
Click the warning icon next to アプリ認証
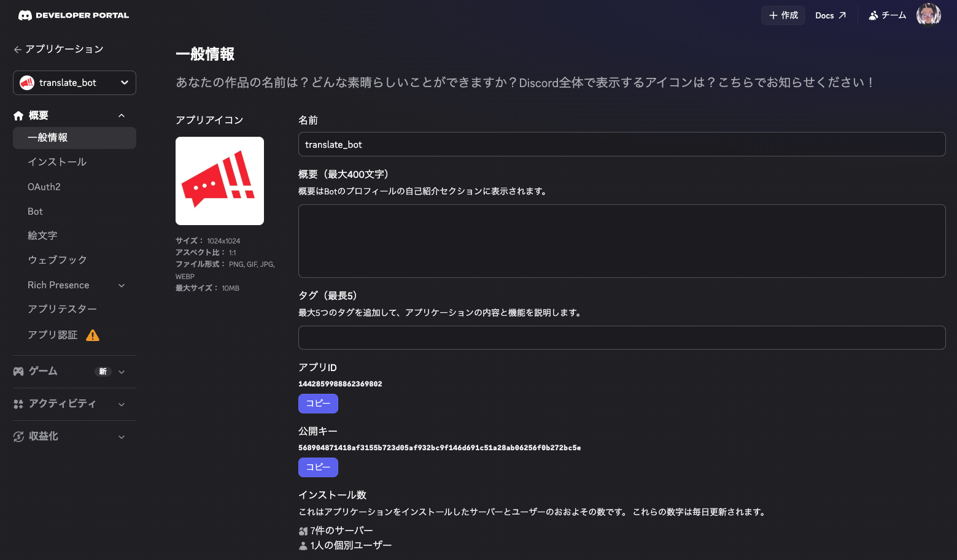click(x=93, y=335)
